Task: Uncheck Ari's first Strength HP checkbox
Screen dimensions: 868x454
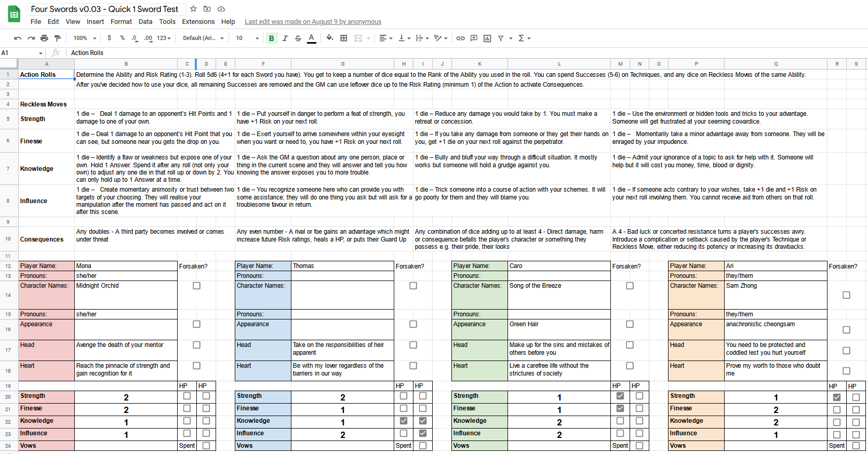Action: point(837,397)
